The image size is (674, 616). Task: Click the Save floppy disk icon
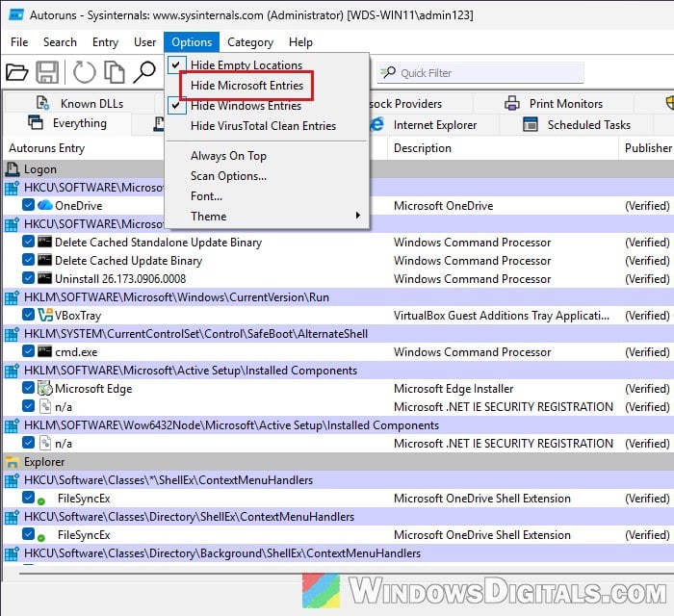[47, 72]
